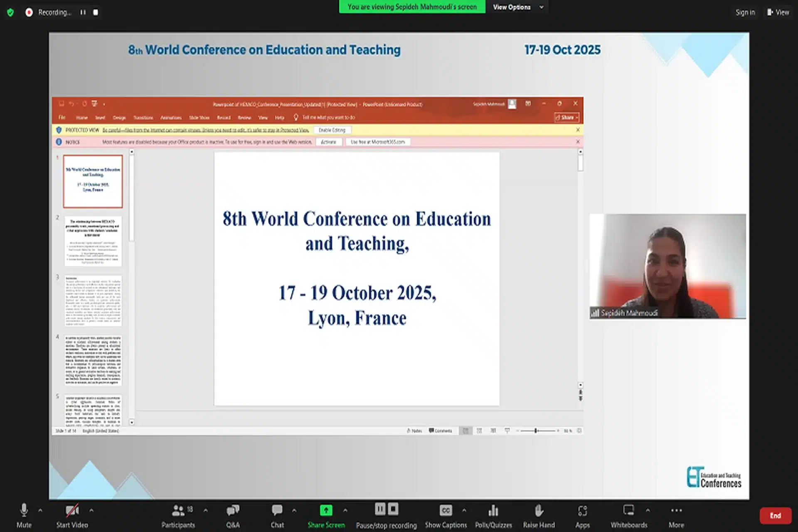Image resolution: width=798 pixels, height=532 pixels.
Task: Open the View layout menu
Action: [x=778, y=12]
